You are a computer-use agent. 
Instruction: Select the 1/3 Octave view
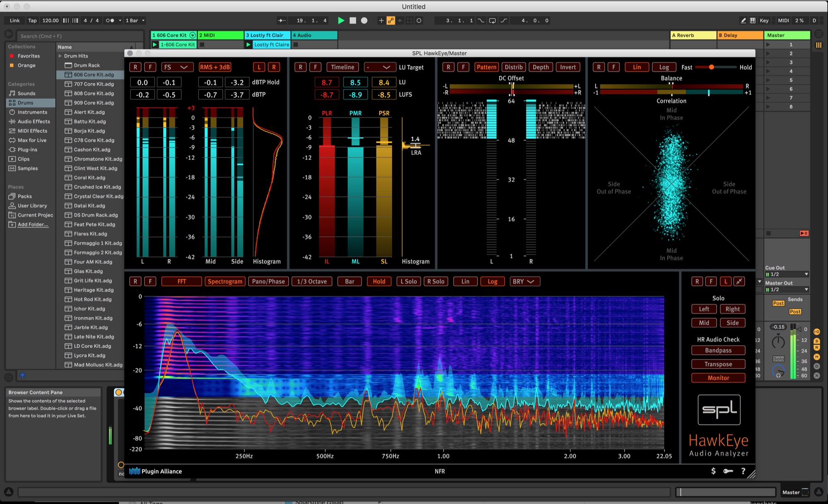pos(312,281)
